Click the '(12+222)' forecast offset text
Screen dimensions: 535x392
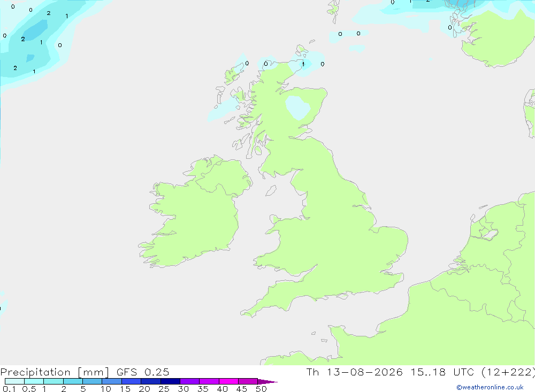tap(508, 372)
